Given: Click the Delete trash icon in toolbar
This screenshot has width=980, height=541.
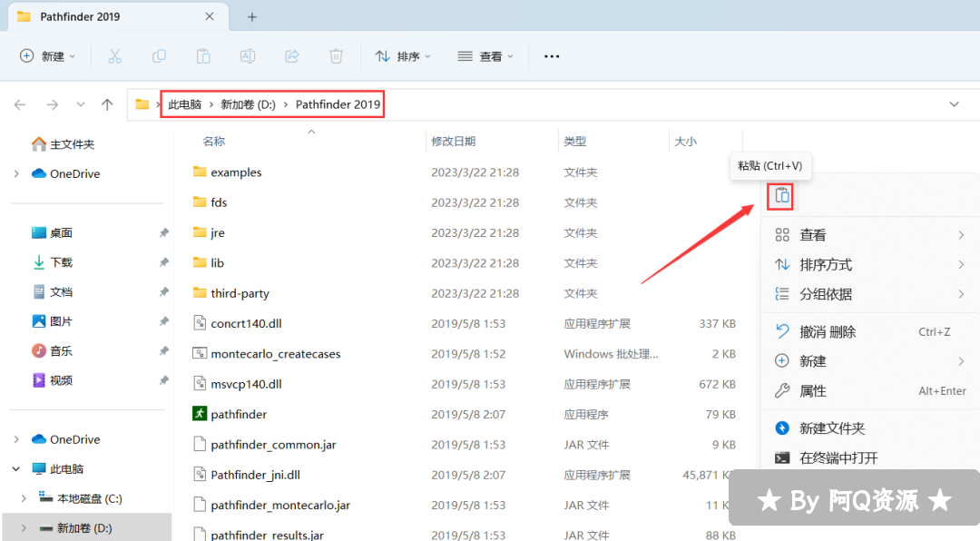Looking at the screenshot, I should pos(337,56).
